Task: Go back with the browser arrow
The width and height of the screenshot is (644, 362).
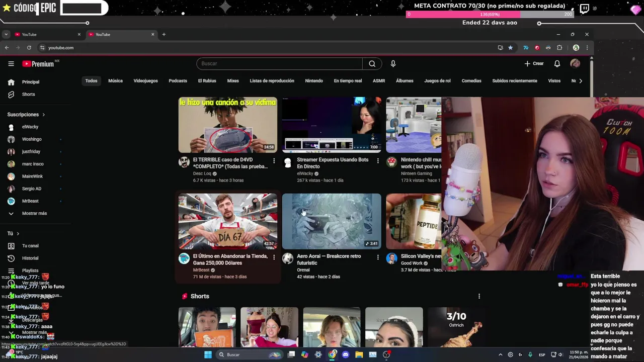Action: click(7, 48)
